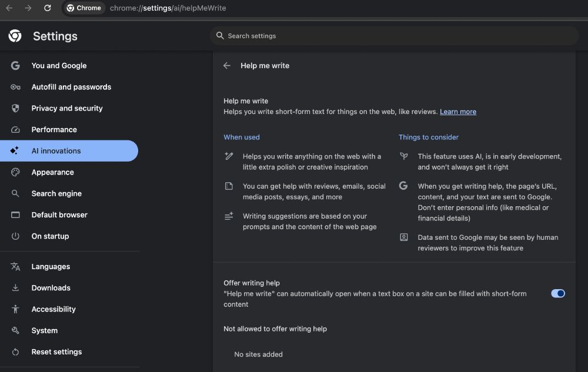The height and width of the screenshot is (372, 588).
Task: Click the translate Languages icon
Action: pos(15,267)
